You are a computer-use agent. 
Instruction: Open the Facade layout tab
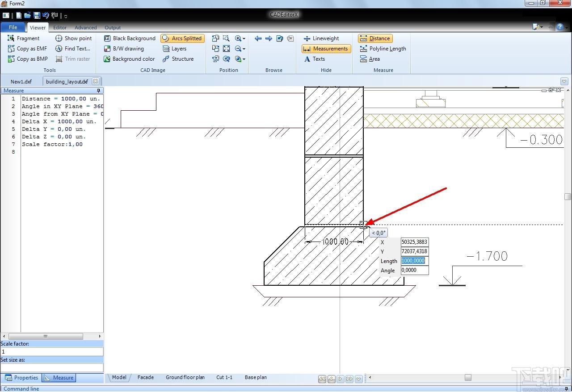(146, 377)
